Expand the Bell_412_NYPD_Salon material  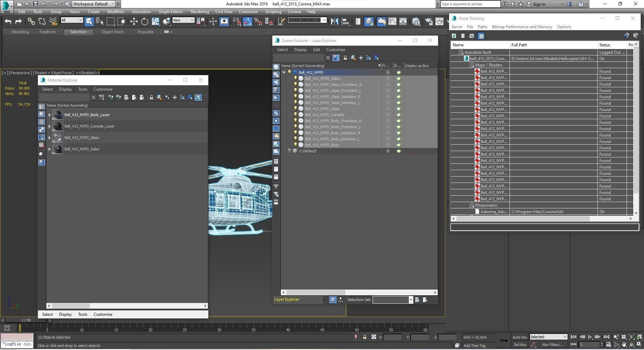pos(50,149)
